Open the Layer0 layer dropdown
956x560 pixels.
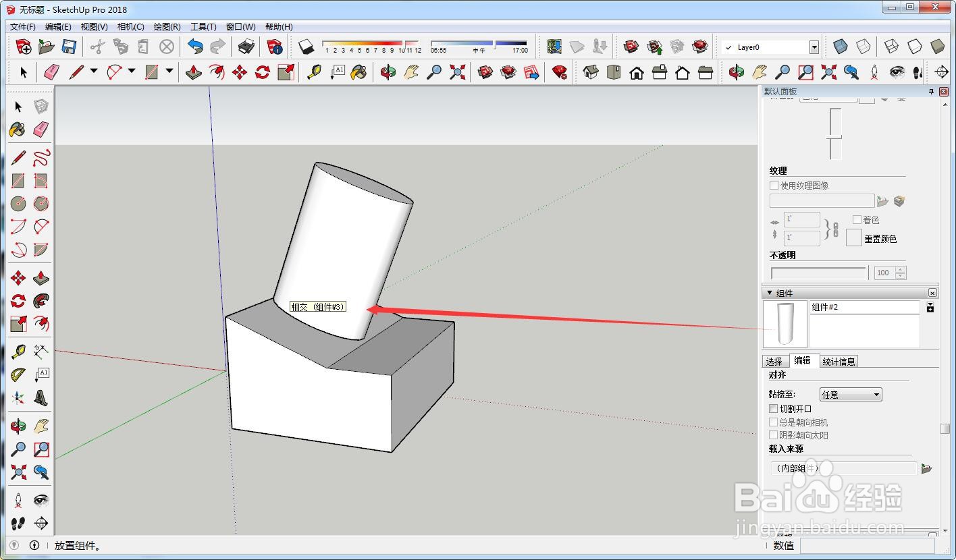(x=814, y=47)
